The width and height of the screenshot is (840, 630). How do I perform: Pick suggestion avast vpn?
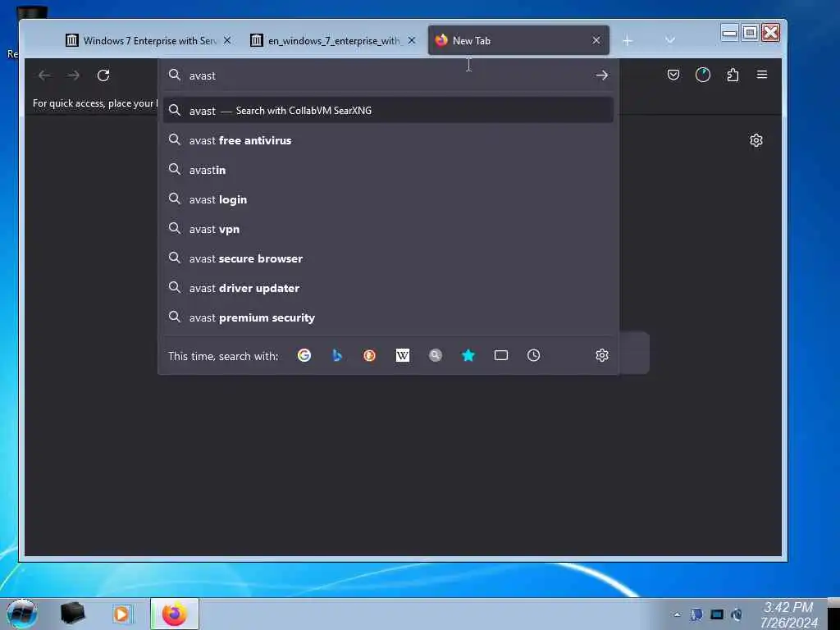388,229
